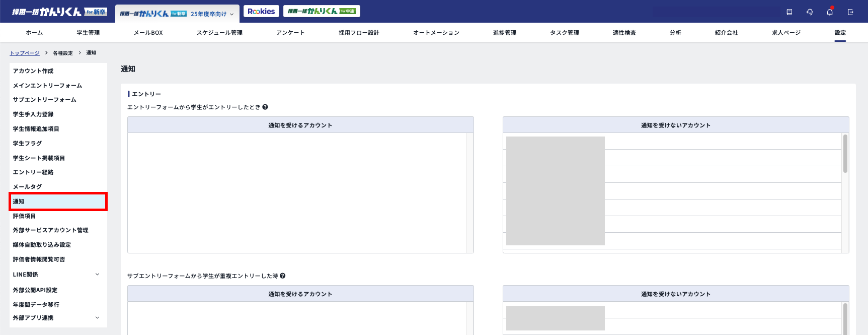Open スケジュール管理 menu
Screen dimensions: 868x335
point(219,33)
